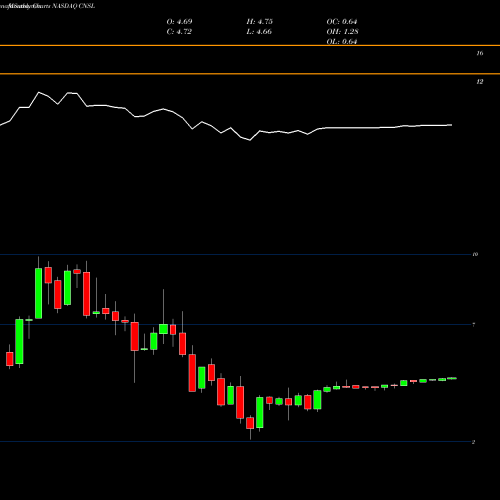This screenshot has height=500, width=500.
Task: Click the high value H: 4.75
Action: click(x=260, y=22)
